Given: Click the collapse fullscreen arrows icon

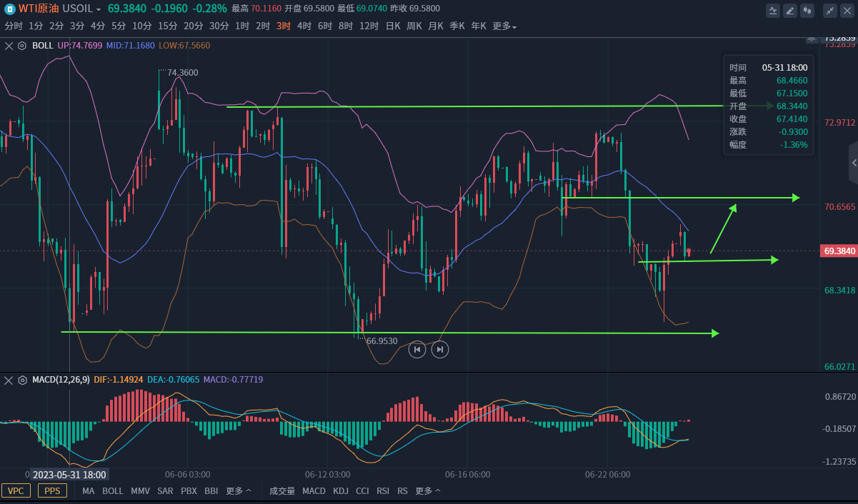Looking at the screenshot, I should (x=830, y=10).
